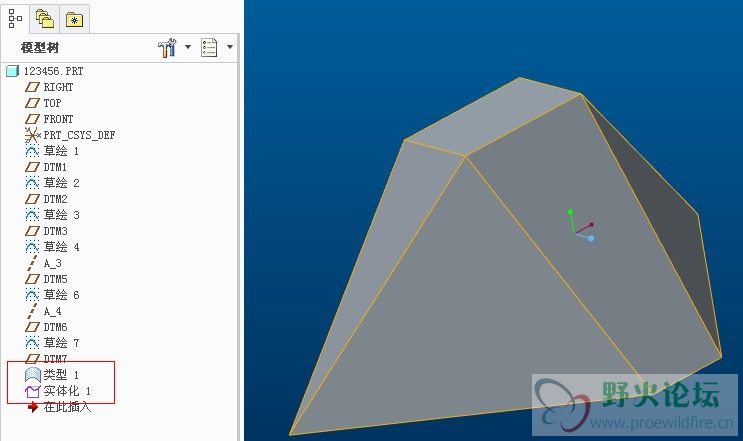
Task: Click the sketch icon of 草绘 2
Action: 32,183
